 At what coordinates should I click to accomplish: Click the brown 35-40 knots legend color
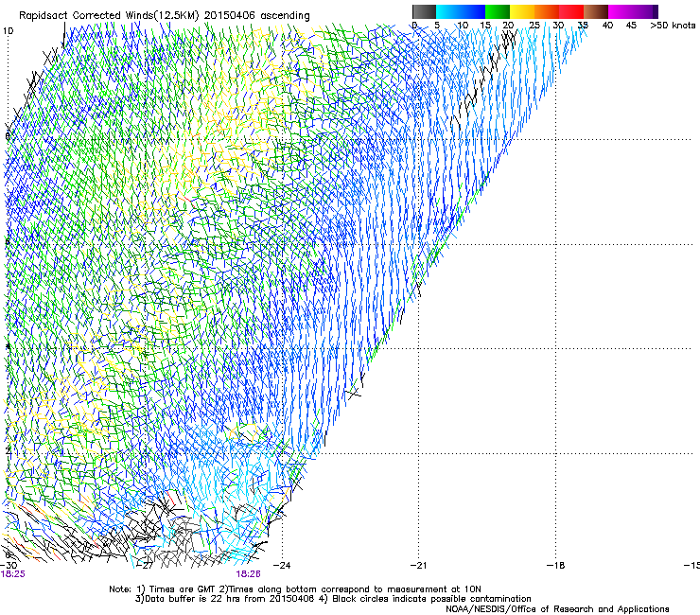click(596, 11)
